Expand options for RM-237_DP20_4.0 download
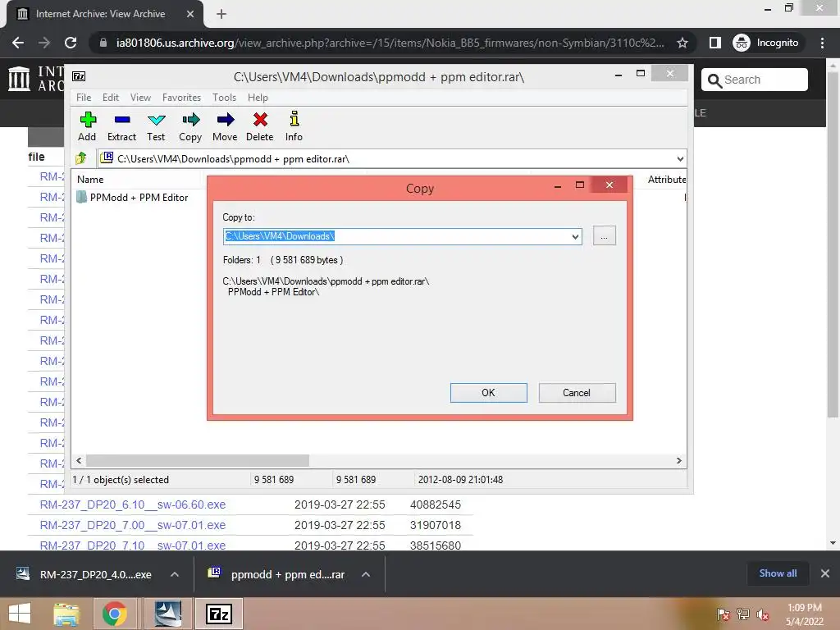Screen dimensions: 840x630 [175, 574]
